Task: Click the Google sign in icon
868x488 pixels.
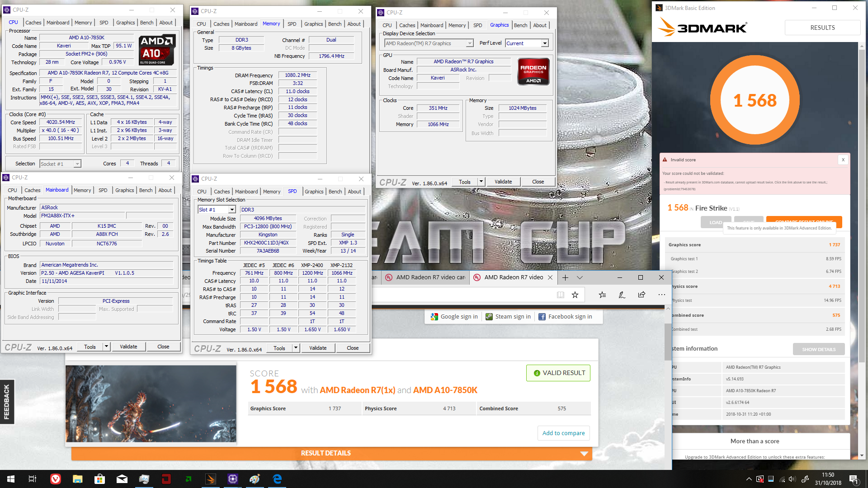Action: tap(434, 317)
